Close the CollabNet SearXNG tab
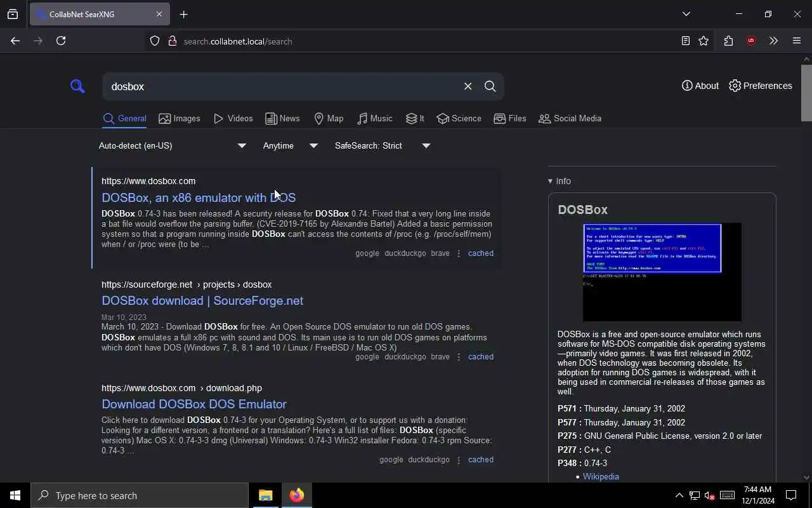812x508 pixels. click(x=159, y=14)
